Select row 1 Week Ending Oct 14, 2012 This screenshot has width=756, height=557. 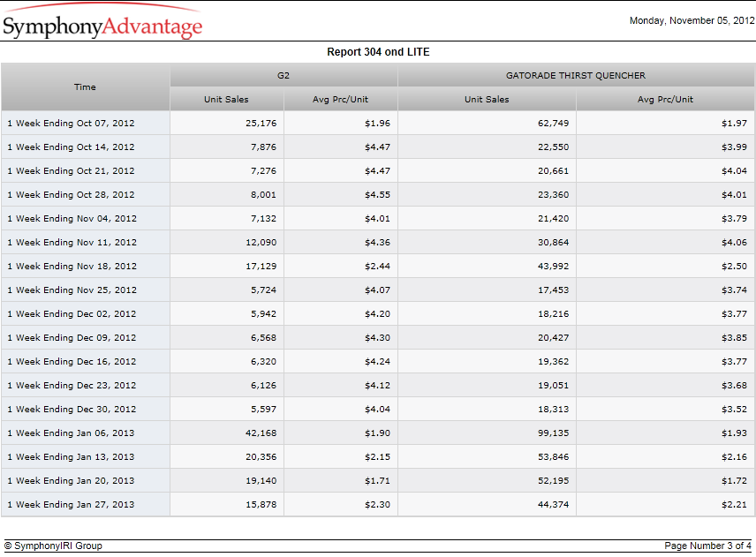click(378, 147)
